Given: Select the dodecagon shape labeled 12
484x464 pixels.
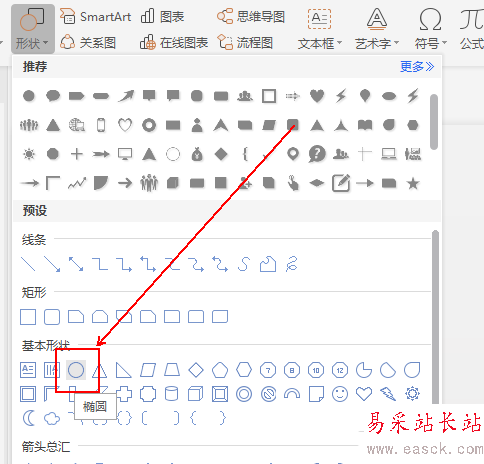Looking at the screenshot, I should tap(340, 370).
